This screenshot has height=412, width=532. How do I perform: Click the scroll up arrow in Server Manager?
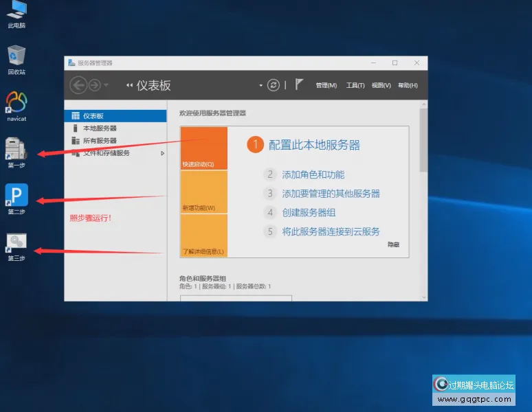tap(424, 104)
